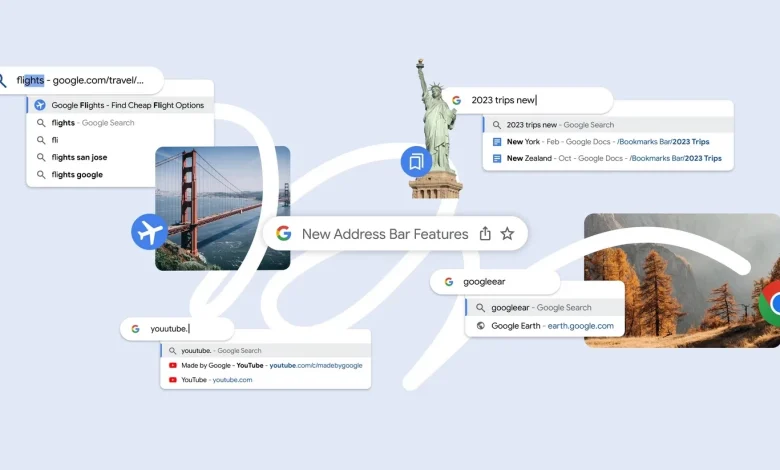This screenshot has width=780, height=470.
Task: Click the search icon beside 'youutube. - Google Search'
Action: pos(173,351)
